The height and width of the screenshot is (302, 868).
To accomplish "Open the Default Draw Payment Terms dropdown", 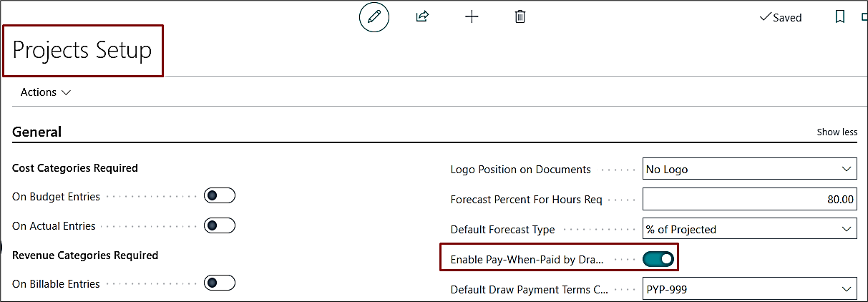I will [748, 290].
